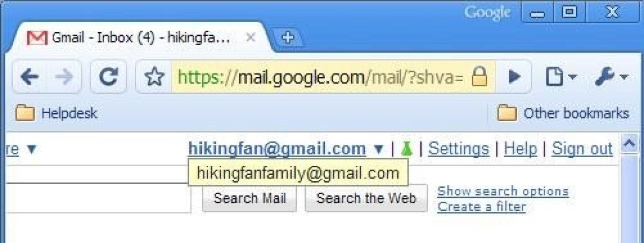Image resolution: width=644 pixels, height=243 pixels.
Task: Open the page menu dropdown
Action: click(x=561, y=77)
